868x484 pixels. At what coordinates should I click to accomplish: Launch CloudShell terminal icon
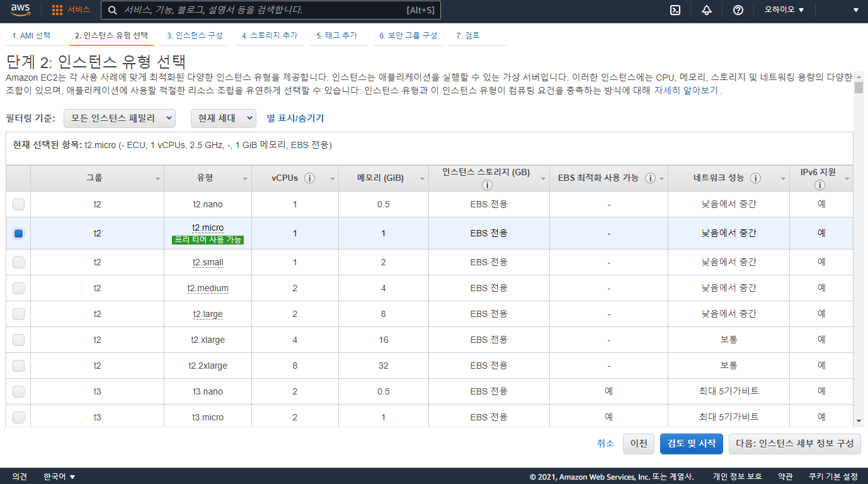[x=675, y=10]
